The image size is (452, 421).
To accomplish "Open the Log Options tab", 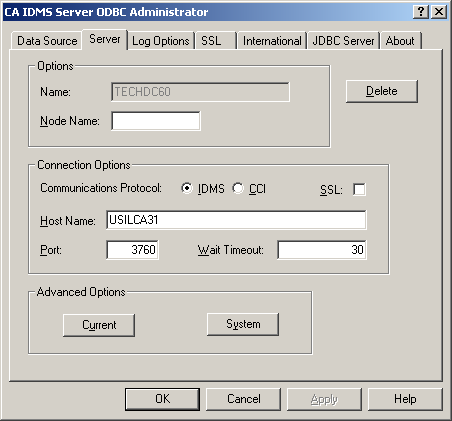I will coord(161,41).
